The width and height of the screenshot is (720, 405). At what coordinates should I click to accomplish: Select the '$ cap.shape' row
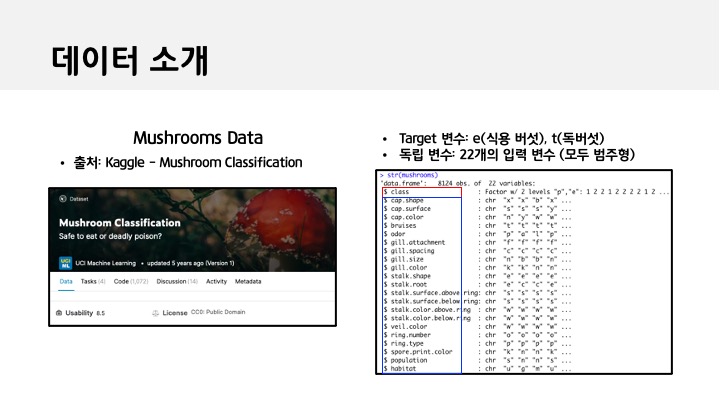pyautogui.click(x=478, y=200)
